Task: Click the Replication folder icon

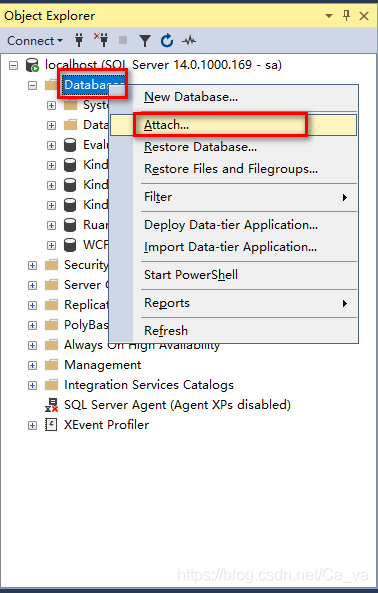Action: click(x=51, y=304)
